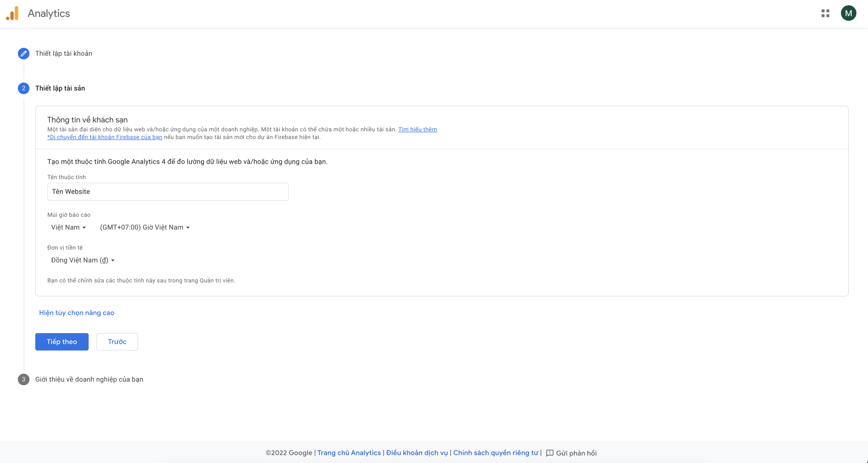Open the Google apps grid

coord(825,14)
